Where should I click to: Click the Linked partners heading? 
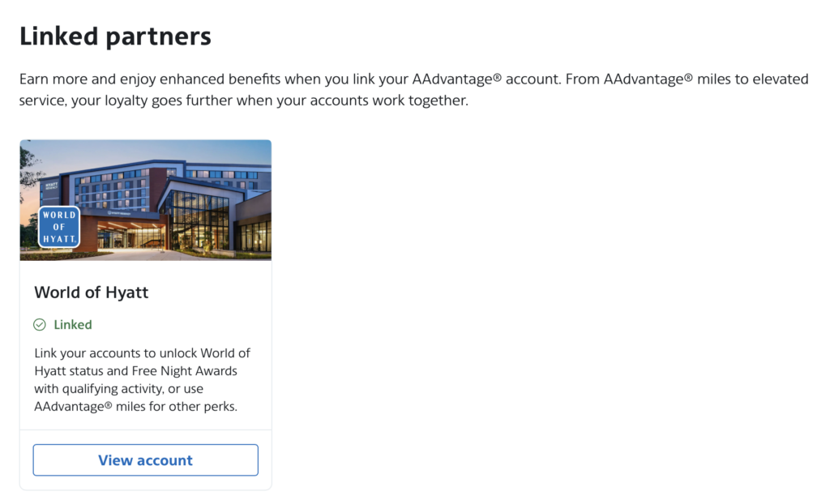(x=115, y=36)
